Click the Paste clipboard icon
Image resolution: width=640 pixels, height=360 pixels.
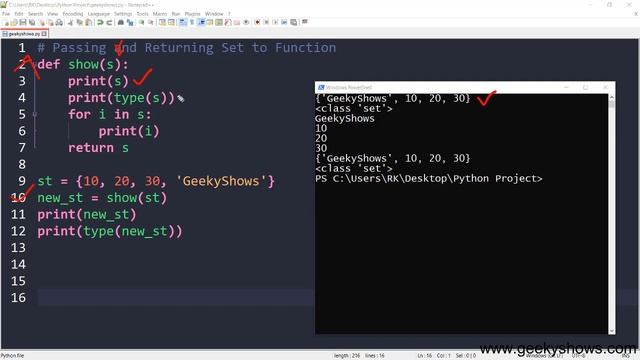[88, 22]
